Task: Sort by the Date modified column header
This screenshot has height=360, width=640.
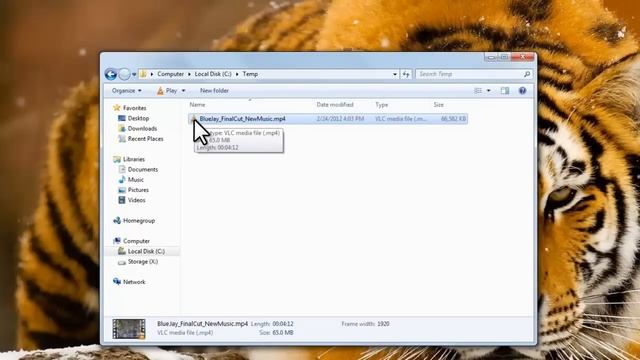Action: pos(335,105)
